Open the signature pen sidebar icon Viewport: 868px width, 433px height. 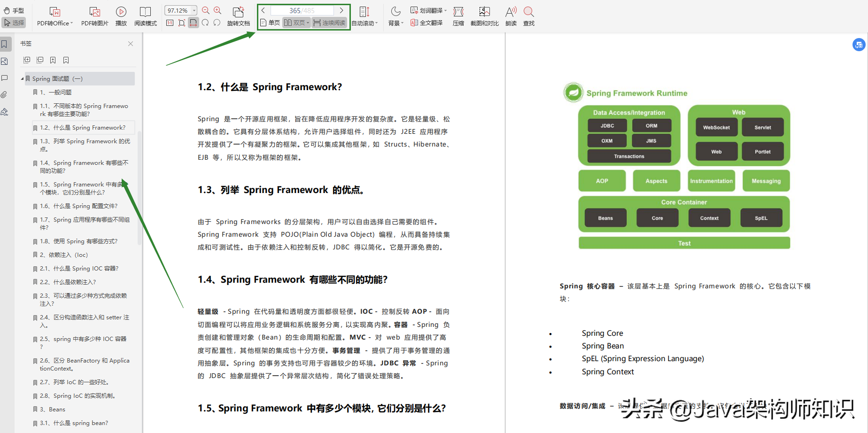[x=5, y=112]
